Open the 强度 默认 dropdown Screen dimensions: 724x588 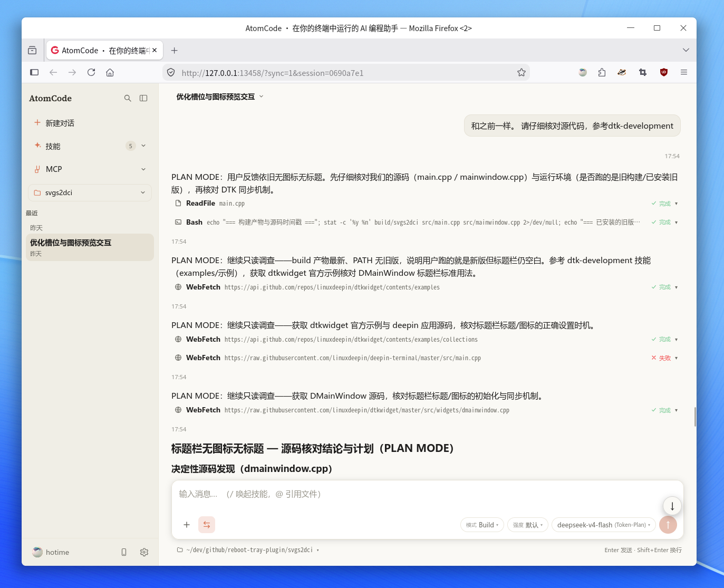(528, 525)
